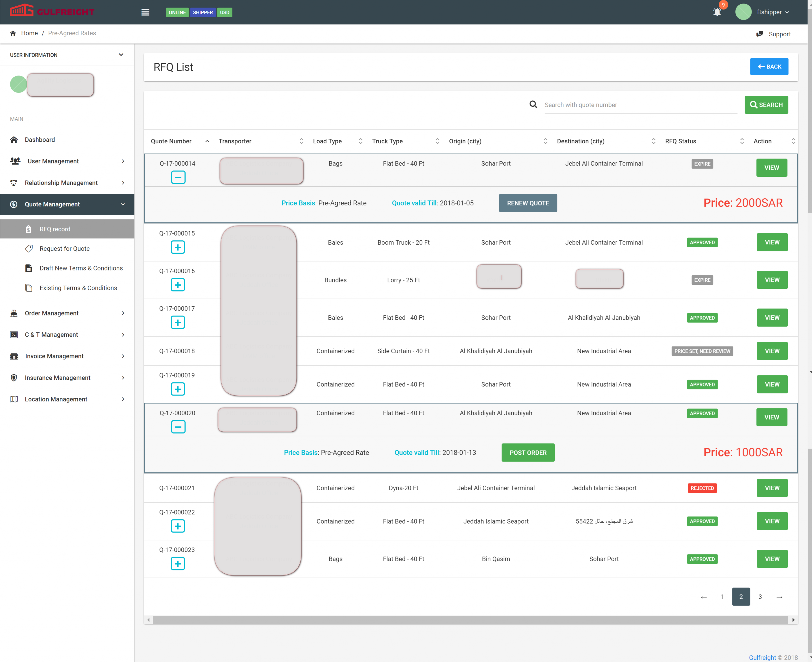Viewport: 812px width, 662px height.
Task: Click the Dashboard house icon
Action: pos(14,140)
